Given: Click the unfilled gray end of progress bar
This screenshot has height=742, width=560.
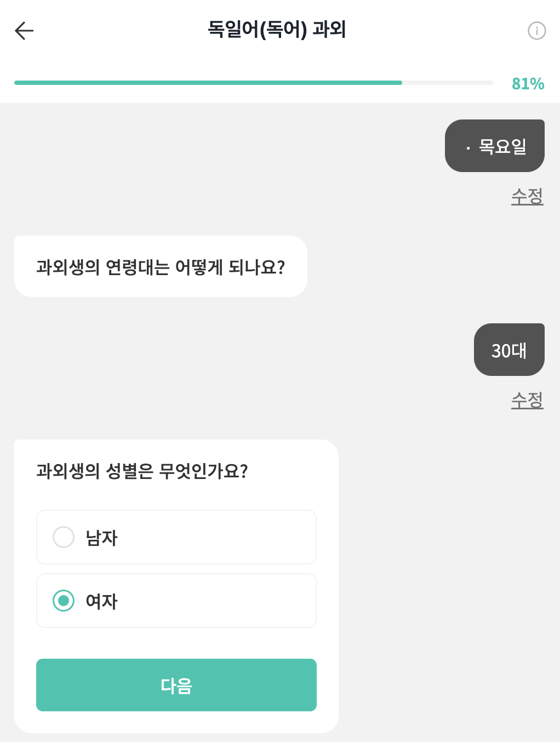Looking at the screenshot, I should tap(448, 83).
